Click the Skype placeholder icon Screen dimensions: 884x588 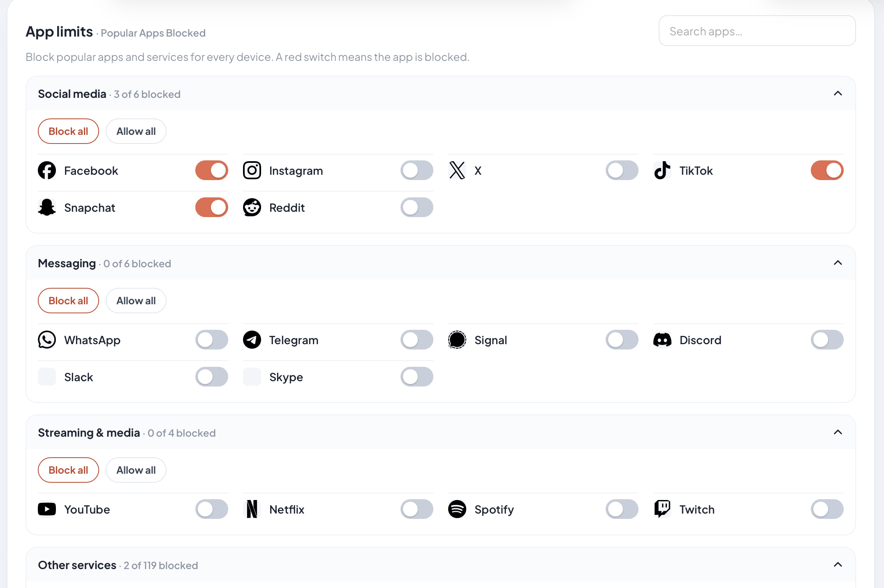[252, 377]
